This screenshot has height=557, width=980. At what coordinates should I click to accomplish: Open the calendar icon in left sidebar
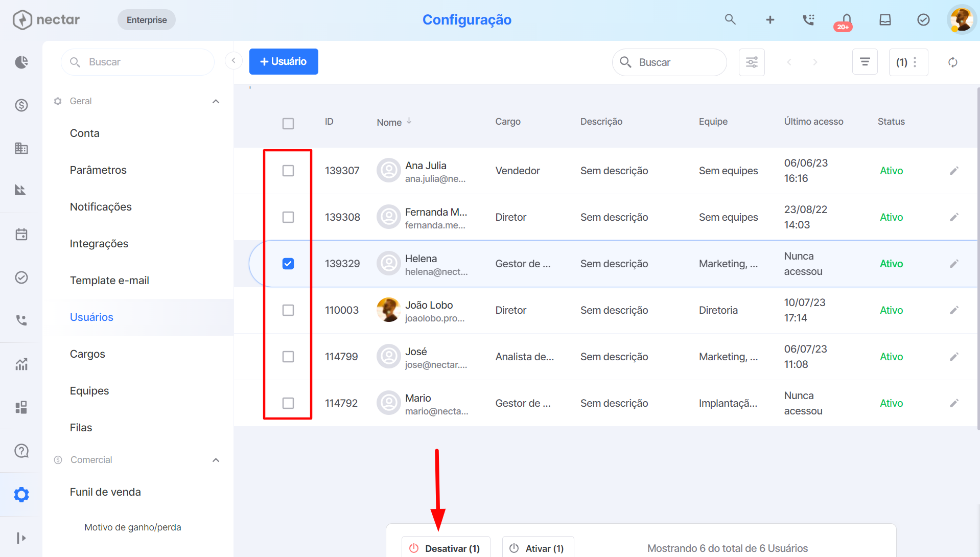tap(21, 235)
